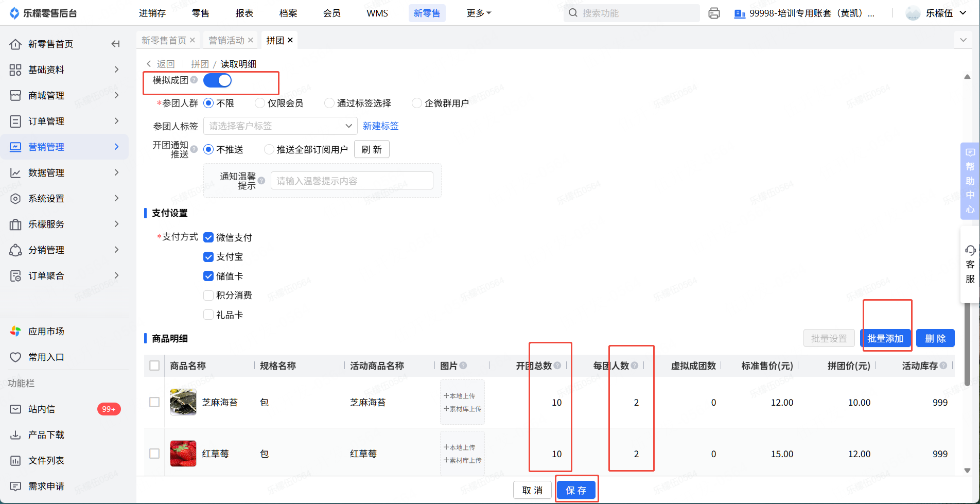Open the 参团人标签 dropdown
Image resolution: width=980 pixels, height=504 pixels.
(281, 126)
